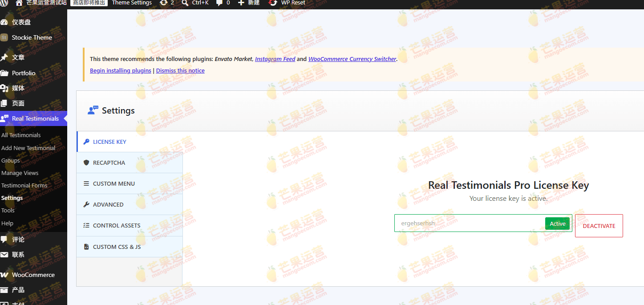Click the 'Your license key is active.' text
This screenshot has height=305, width=644.
pyautogui.click(x=509, y=198)
